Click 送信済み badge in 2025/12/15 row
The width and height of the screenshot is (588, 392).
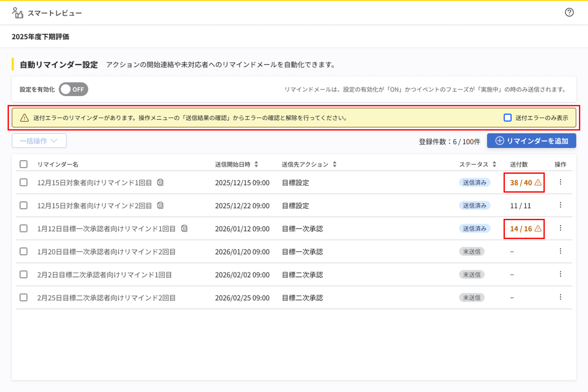click(474, 182)
